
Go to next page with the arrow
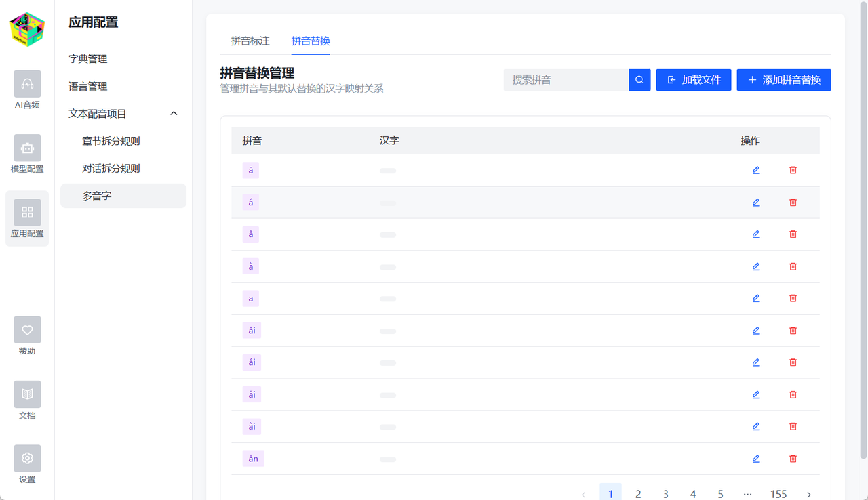[x=808, y=494]
